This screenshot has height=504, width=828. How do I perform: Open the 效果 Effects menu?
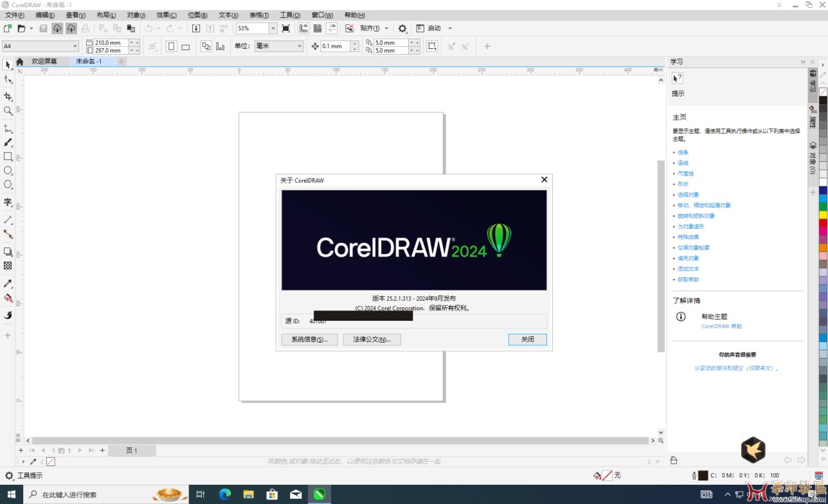click(x=166, y=15)
